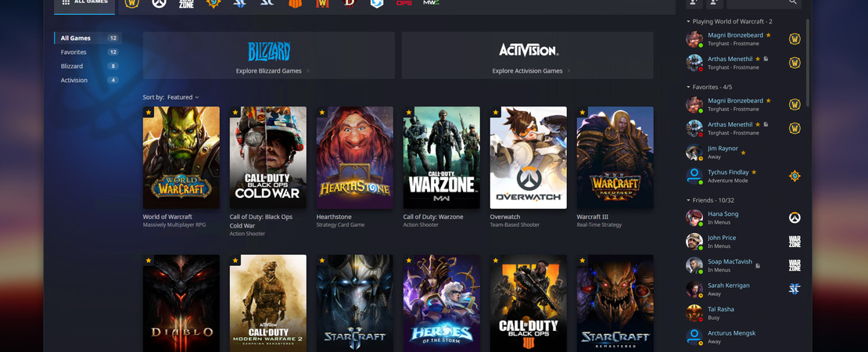Screen dimensions: 868x352
Task: Select Warcraft III icon in the top bar
Action: [322, 3]
